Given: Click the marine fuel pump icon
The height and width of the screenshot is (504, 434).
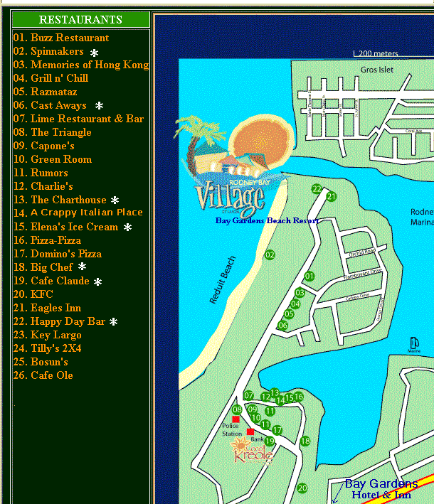Looking at the screenshot, I should pyautogui.click(x=414, y=343).
